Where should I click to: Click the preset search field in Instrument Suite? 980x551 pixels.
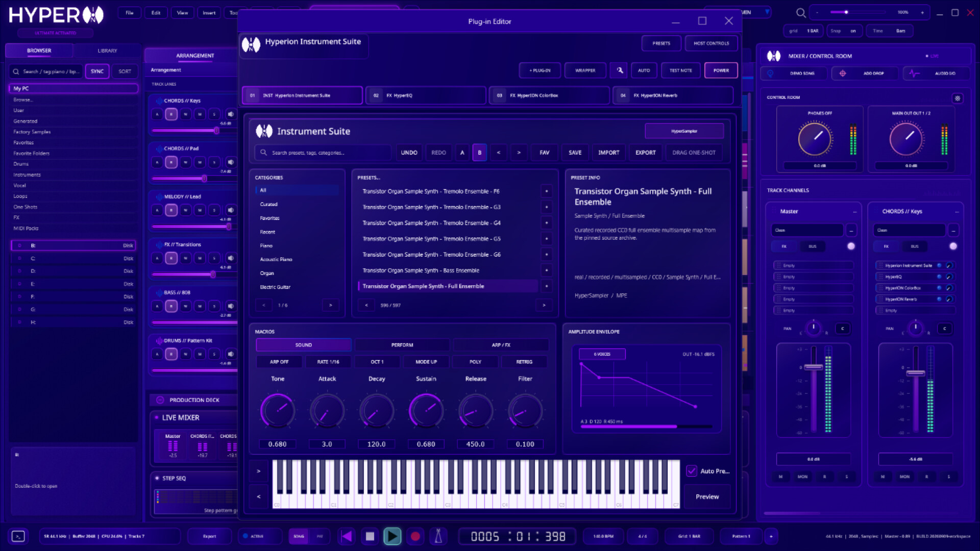[323, 153]
